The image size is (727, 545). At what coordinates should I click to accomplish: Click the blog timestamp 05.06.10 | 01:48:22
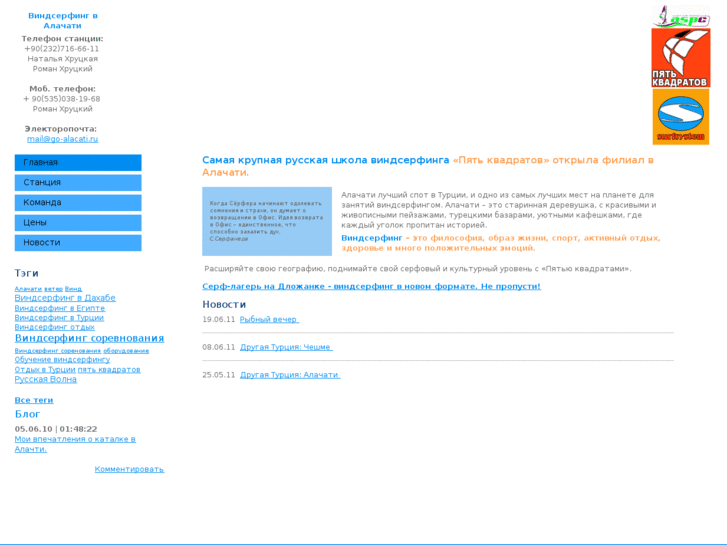[56, 429]
